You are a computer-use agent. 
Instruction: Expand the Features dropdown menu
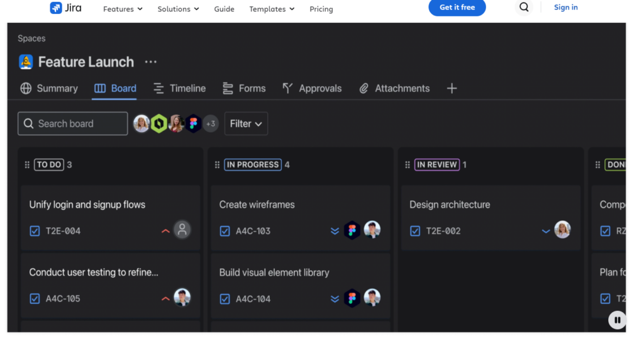(x=123, y=9)
